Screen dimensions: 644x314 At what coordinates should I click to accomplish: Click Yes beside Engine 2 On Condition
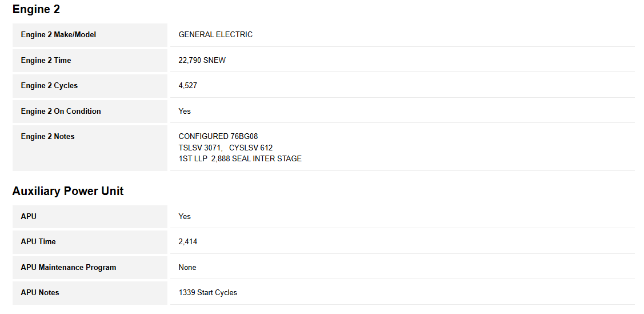pyautogui.click(x=185, y=111)
